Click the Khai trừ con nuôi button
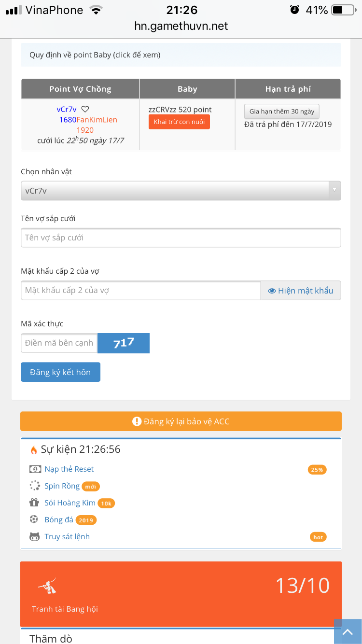 tap(179, 122)
